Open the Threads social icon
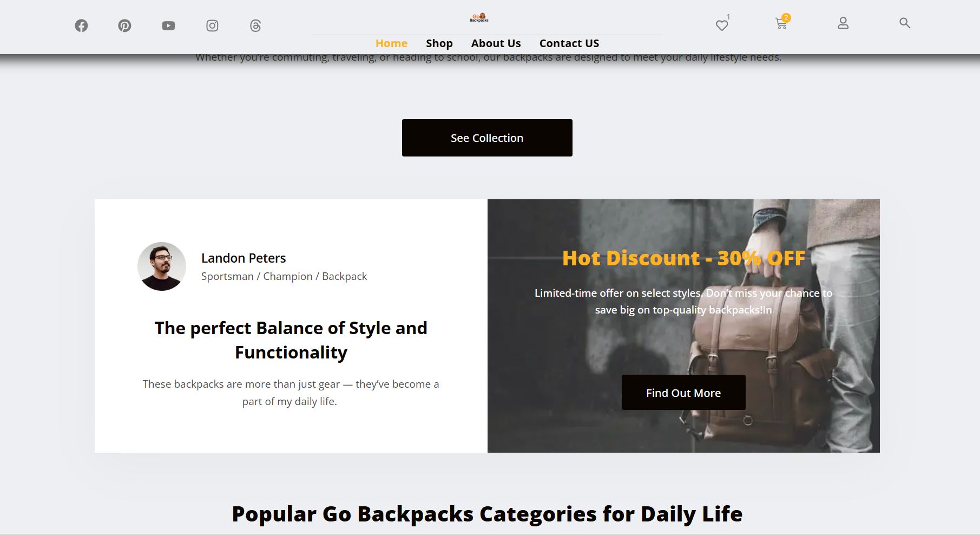 point(255,25)
